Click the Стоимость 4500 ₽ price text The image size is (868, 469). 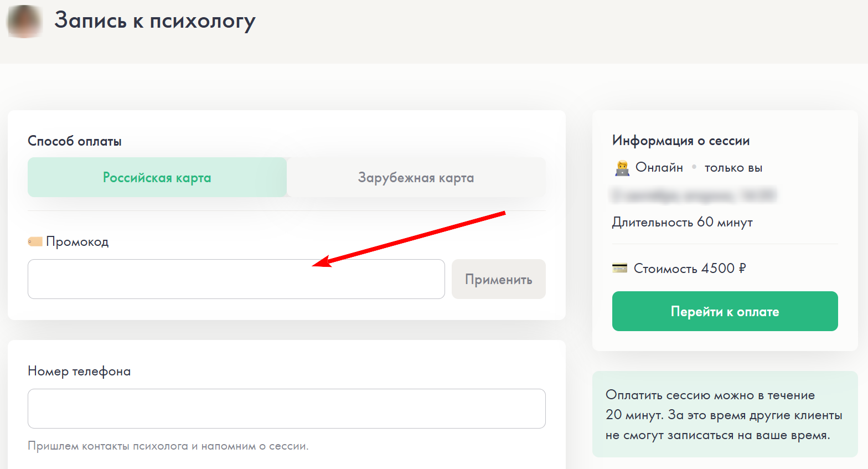[690, 269]
